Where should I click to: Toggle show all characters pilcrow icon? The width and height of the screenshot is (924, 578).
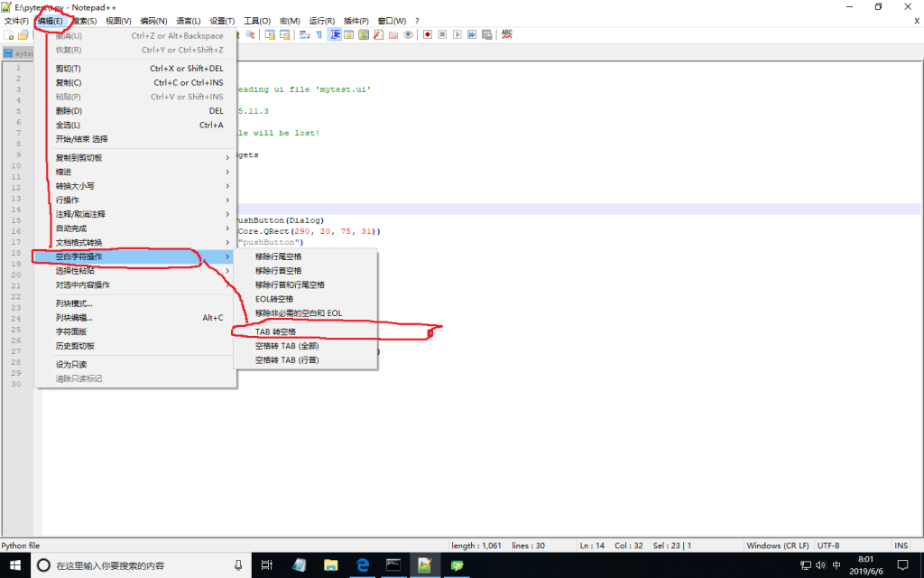click(319, 34)
